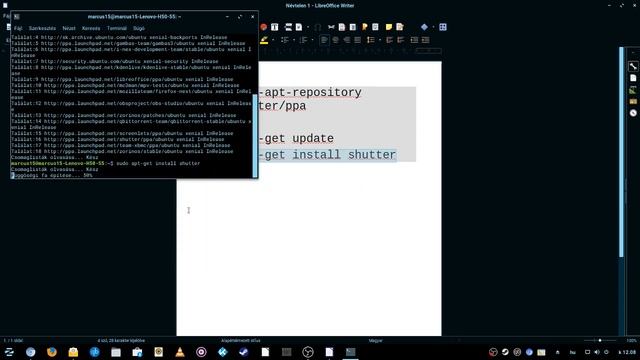The width and height of the screenshot is (640, 360).
Task: Adjust the zoom slider in Writer status bar
Action: click(600, 340)
